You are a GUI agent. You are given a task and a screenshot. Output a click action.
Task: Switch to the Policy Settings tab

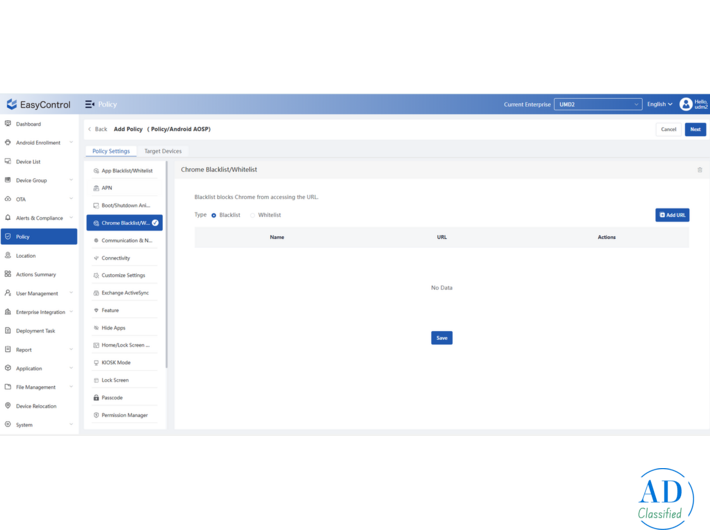[x=111, y=151]
